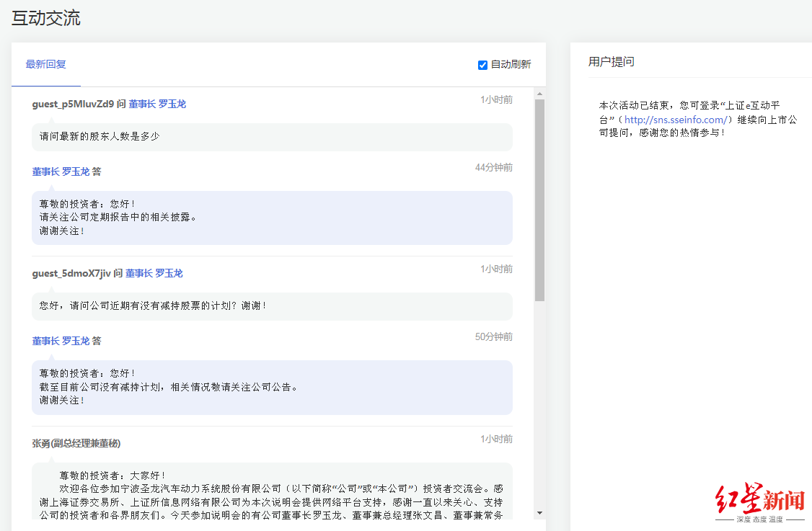Viewport: 812px width, 531px height.
Task: Select the 用户提问 panel header
Action: click(x=612, y=62)
